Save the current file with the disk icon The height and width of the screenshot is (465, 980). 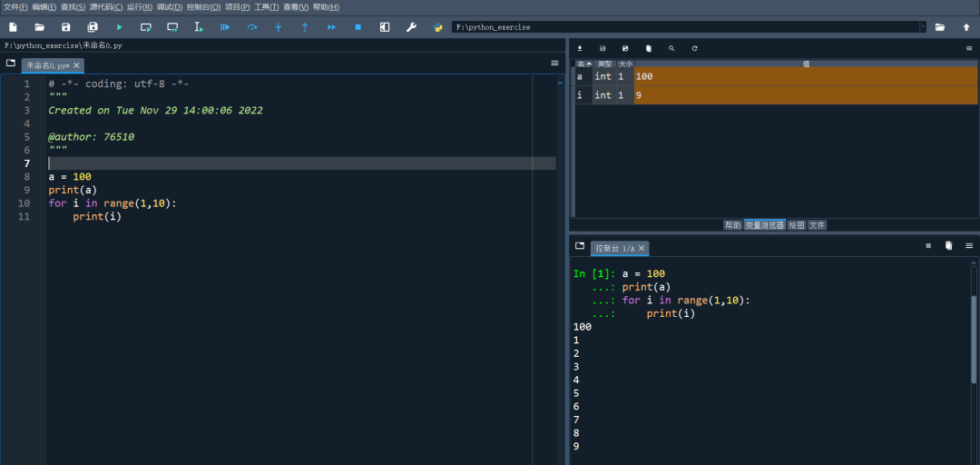(x=65, y=27)
